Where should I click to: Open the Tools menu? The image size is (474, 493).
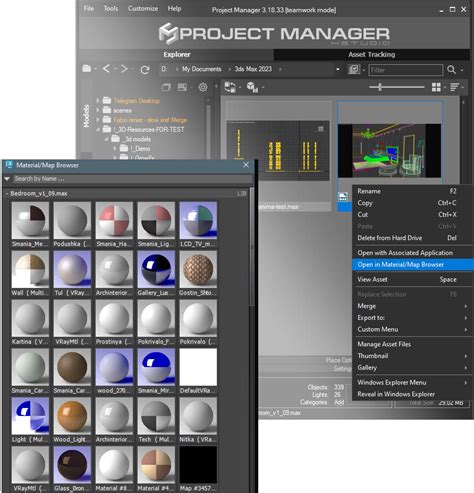(x=111, y=8)
